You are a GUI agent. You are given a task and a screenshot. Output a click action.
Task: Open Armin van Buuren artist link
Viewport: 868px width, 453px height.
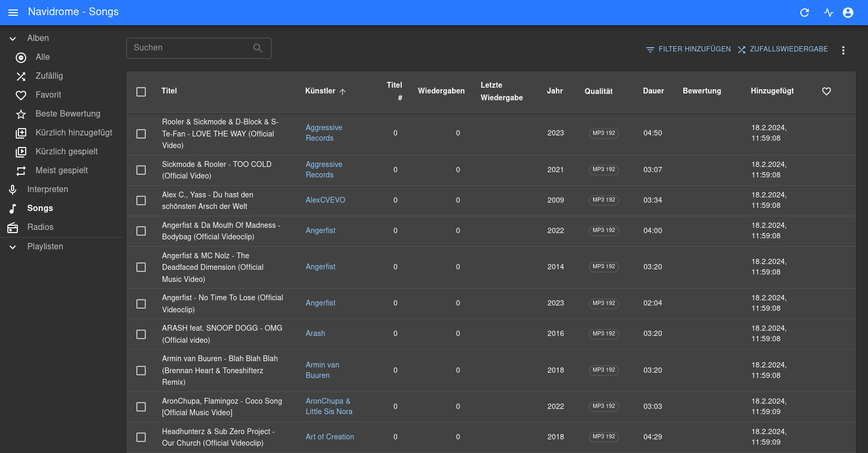click(x=323, y=370)
